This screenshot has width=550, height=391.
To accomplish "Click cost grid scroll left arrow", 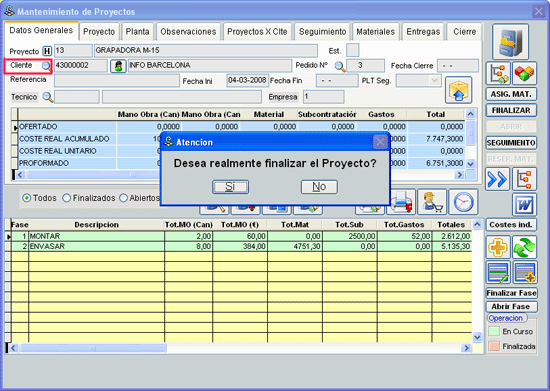I will tap(20, 175).
